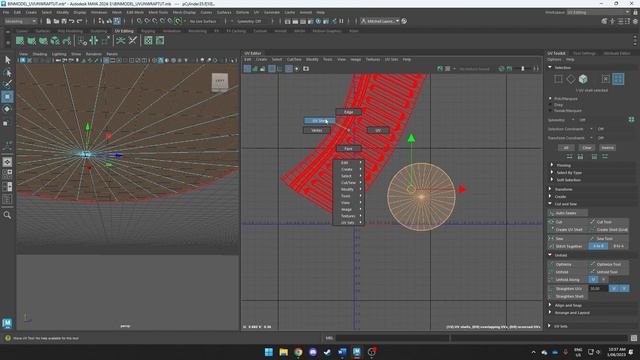Click the Maya home icon at bottom left

[x=7, y=323]
